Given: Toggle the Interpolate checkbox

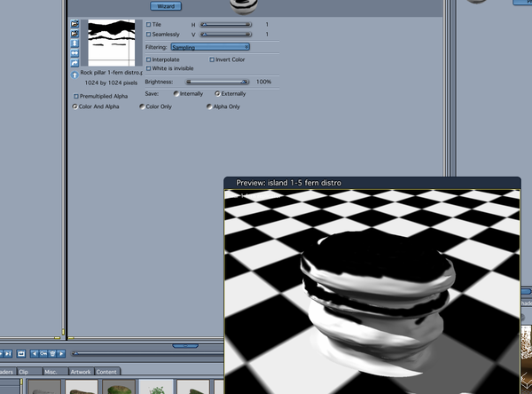Looking at the screenshot, I should point(148,59).
